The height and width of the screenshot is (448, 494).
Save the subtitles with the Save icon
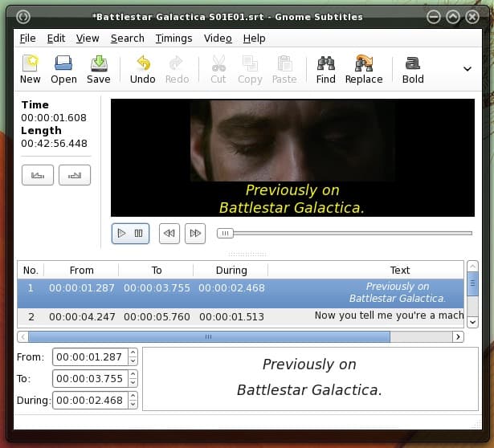[x=99, y=69]
